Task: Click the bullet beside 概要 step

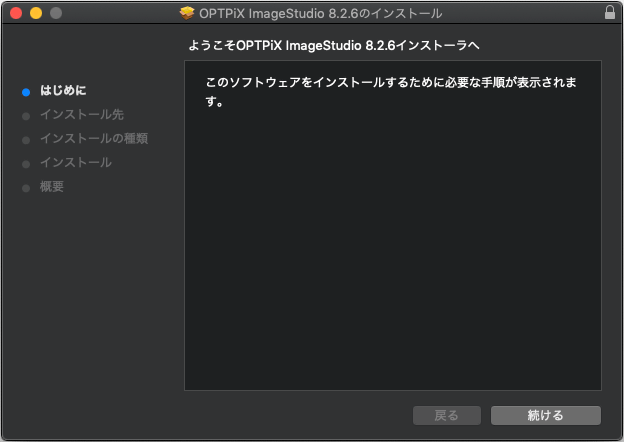Action: 26,188
